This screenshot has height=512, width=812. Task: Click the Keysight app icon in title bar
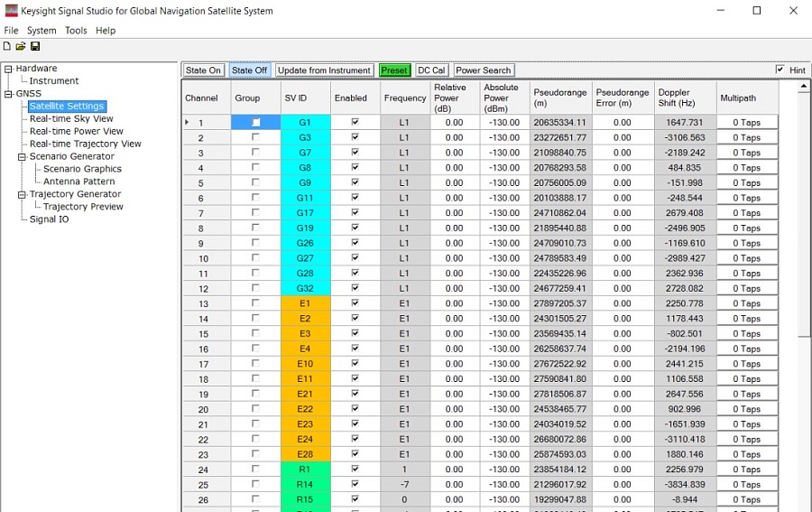point(11,11)
